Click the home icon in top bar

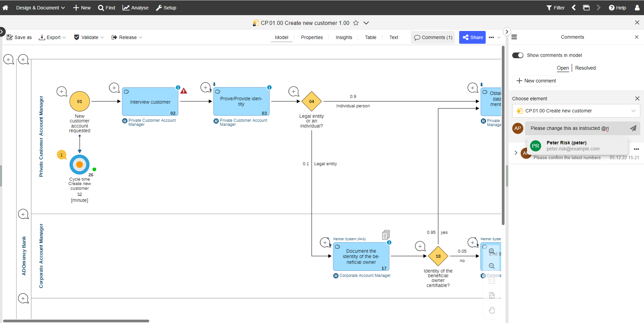click(x=5, y=8)
